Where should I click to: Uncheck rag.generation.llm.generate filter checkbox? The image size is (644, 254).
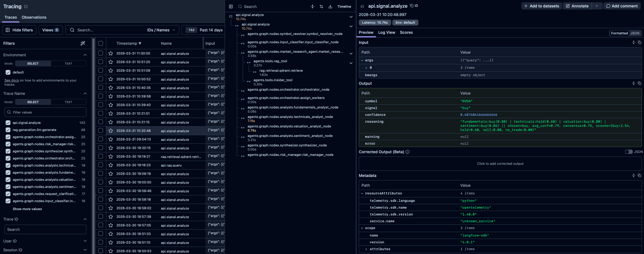coord(8,130)
